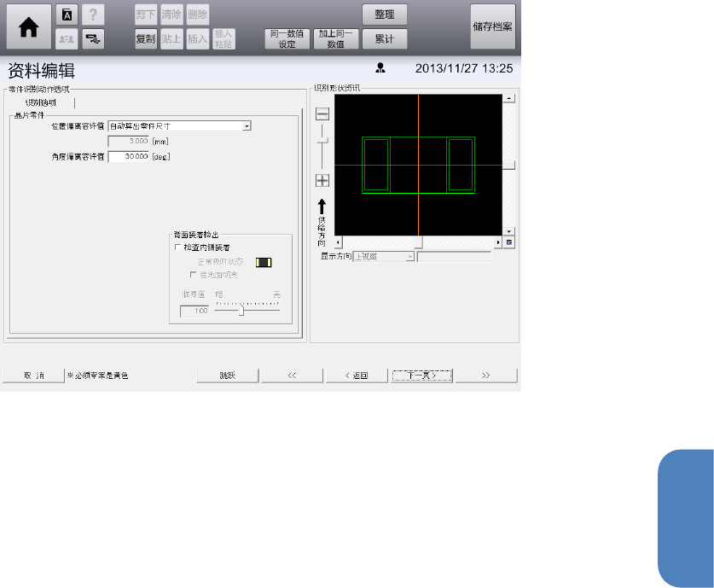Screen dimensions: 714x588
Task: Zoom out with the minus icon
Action: (322, 114)
